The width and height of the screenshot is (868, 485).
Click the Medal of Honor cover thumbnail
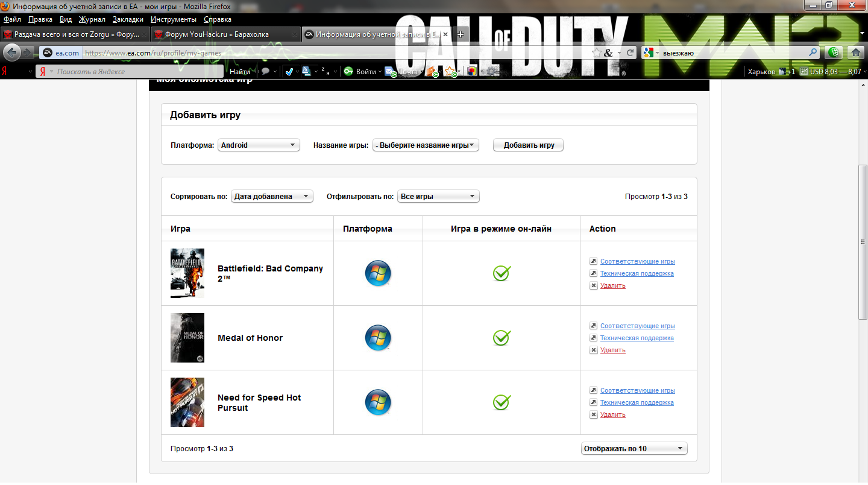pos(187,338)
